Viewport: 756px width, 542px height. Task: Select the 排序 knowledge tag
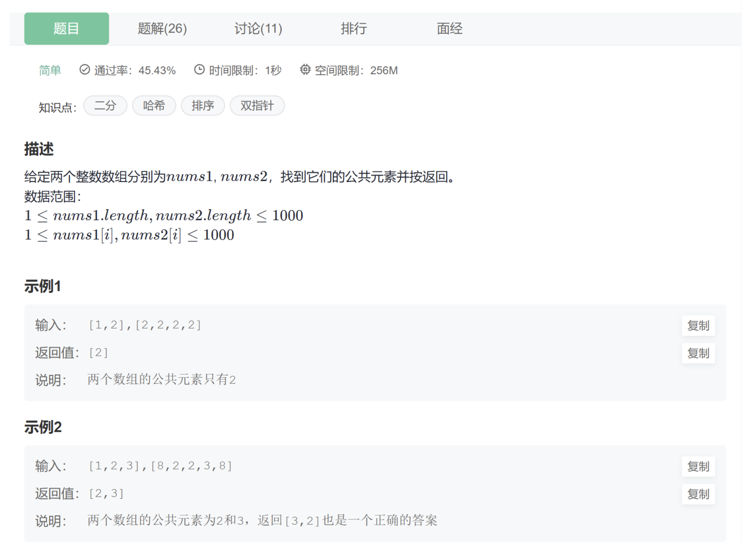pos(203,106)
